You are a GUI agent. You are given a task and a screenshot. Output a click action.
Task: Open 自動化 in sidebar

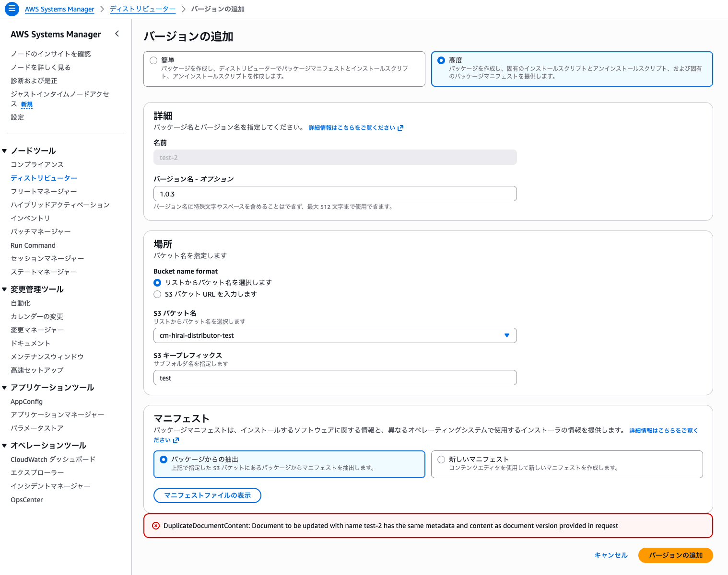[x=21, y=303]
